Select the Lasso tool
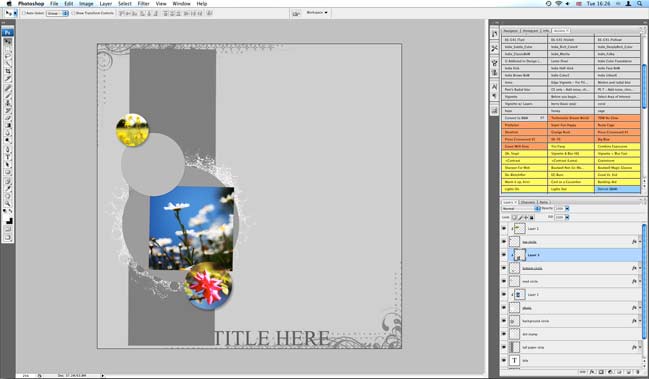This screenshot has width=649, height=379. tap(8, 56)
